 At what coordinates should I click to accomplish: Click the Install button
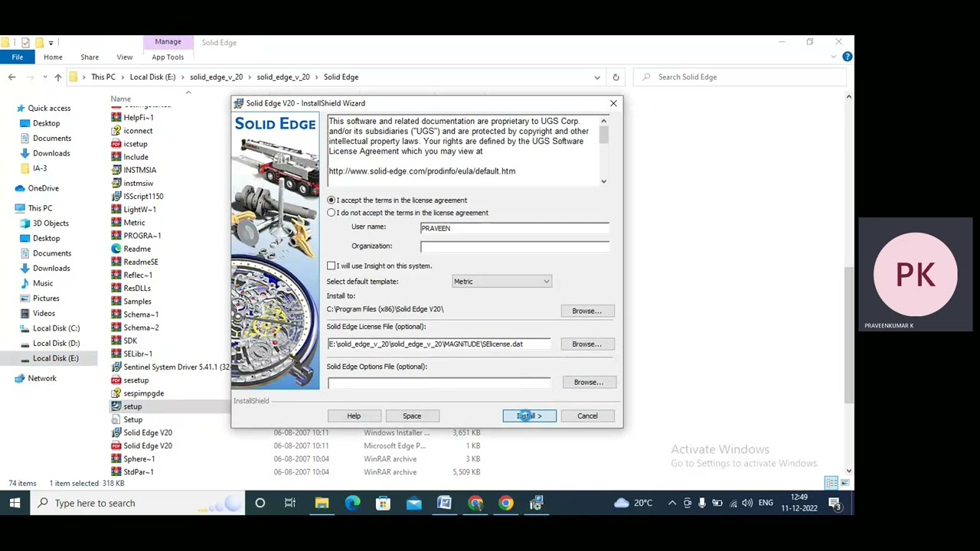pos(529,416)
